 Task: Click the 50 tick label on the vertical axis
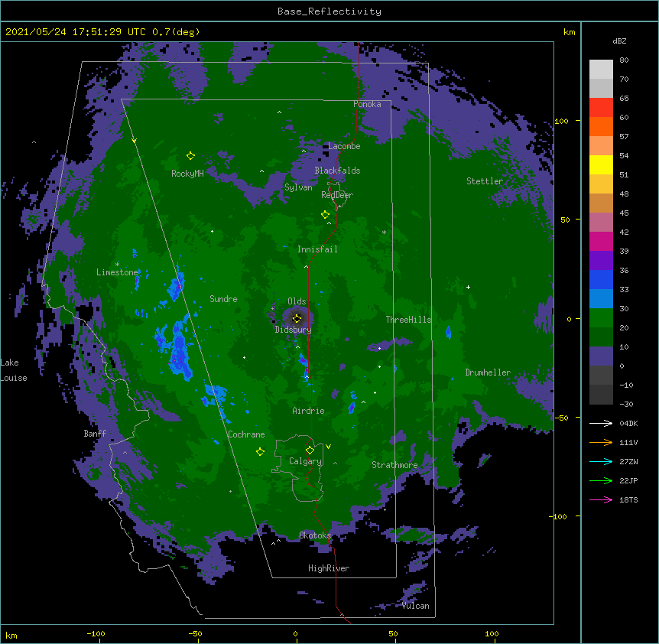[x=565, y=220]
